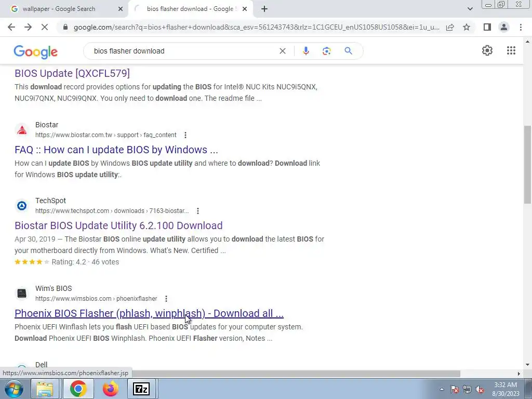The width and height of the screenshot is (532, 399).
Task: Click the muted volume tray icon
Action: [480, 389]
